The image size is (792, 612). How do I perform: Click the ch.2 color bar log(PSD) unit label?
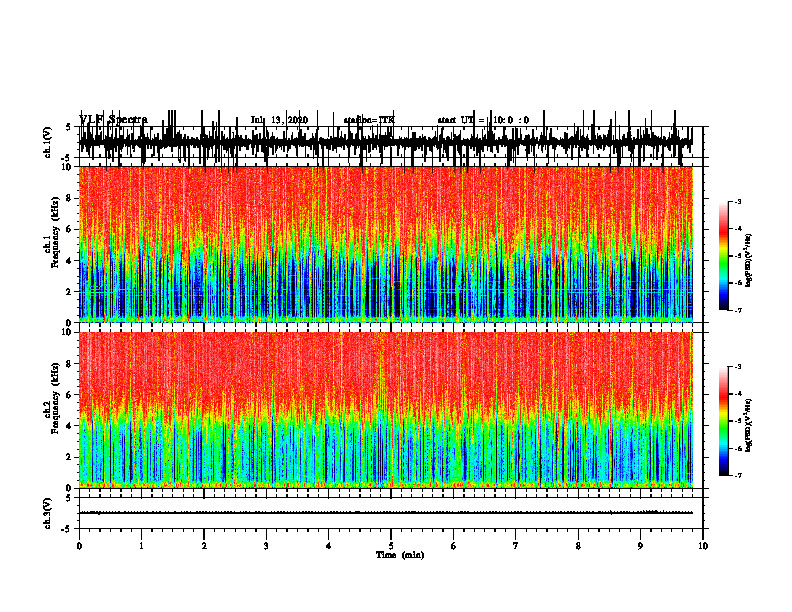coord(749,425)
